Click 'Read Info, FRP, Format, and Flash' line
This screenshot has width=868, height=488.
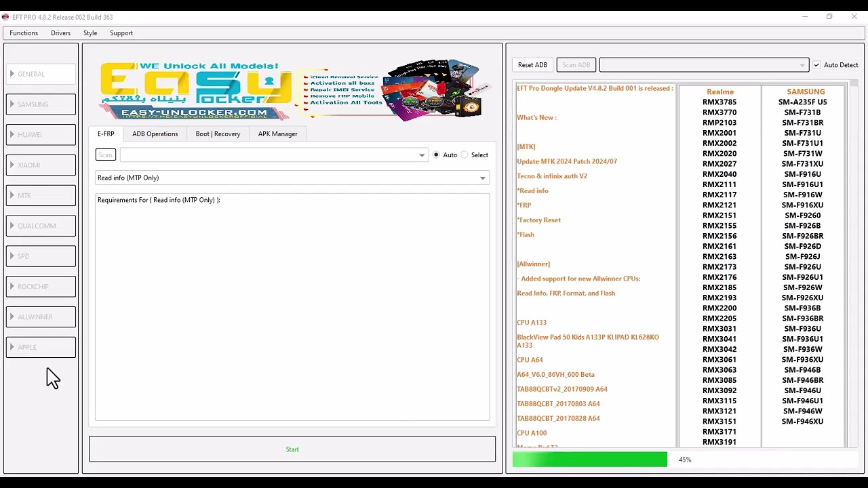tap(566, 293)
